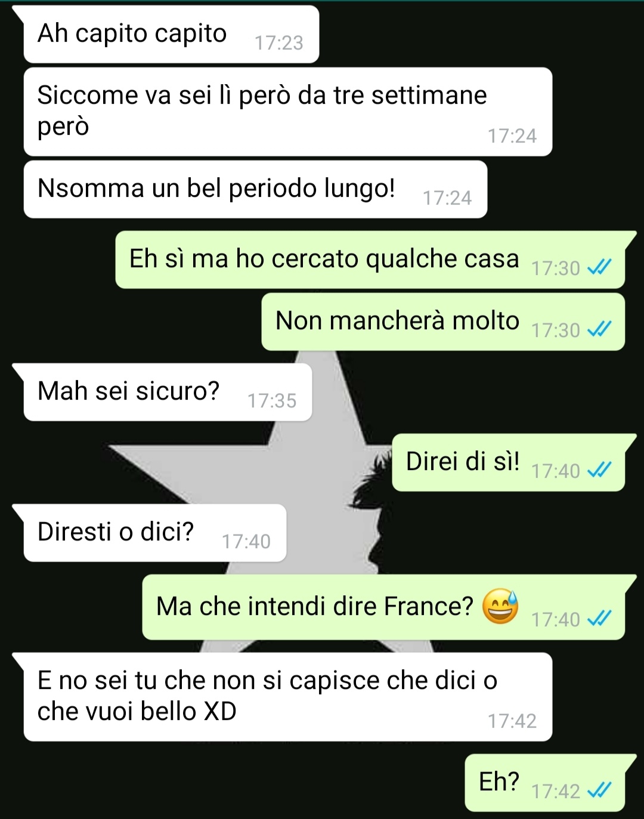Tap the 'Nsomma un bel periodo lungo!' message
The height and width of the screenshot is (819, 644).
[x=255, y=189]
